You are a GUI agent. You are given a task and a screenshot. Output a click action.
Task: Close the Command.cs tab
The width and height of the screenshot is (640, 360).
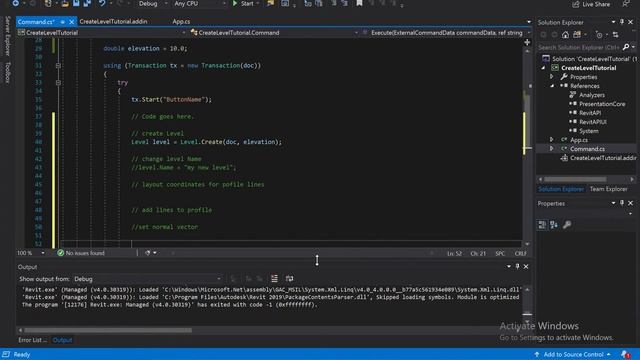tap(71, 22)
